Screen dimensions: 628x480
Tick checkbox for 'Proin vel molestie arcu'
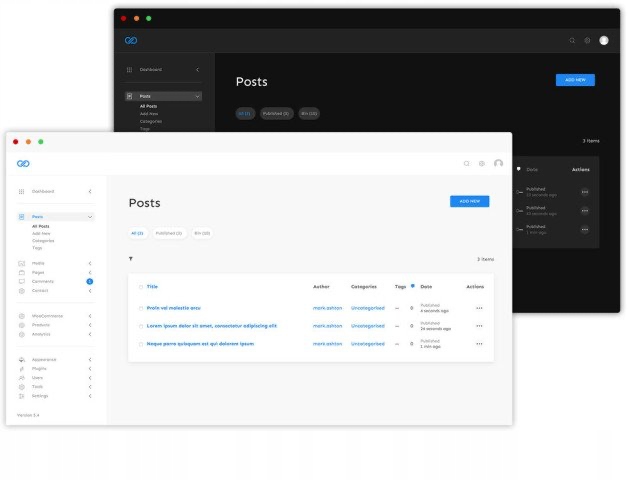(141, 308)
